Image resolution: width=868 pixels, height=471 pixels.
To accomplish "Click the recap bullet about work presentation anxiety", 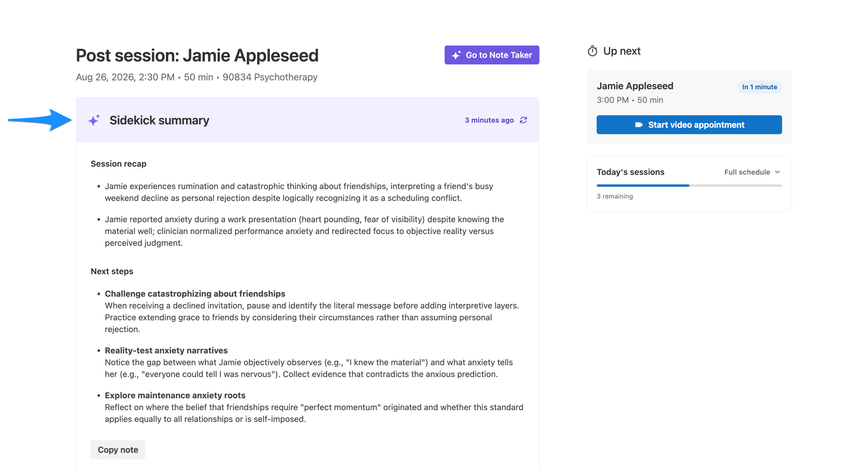I will click(304, 231).
